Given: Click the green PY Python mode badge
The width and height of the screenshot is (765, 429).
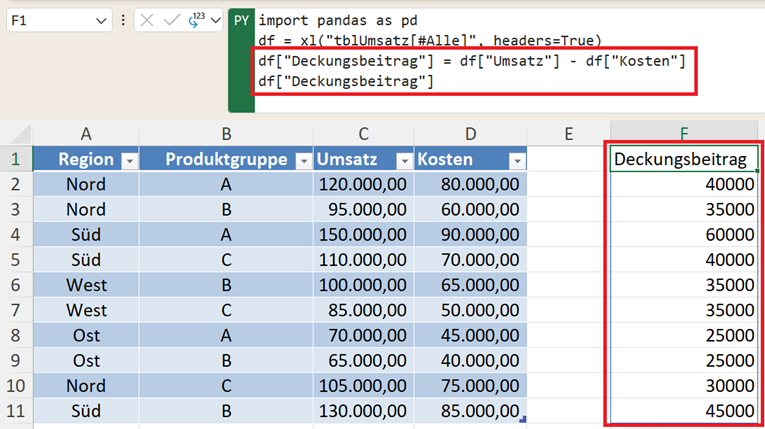Looking at the screenshot, I should click(x=241, y=20).
